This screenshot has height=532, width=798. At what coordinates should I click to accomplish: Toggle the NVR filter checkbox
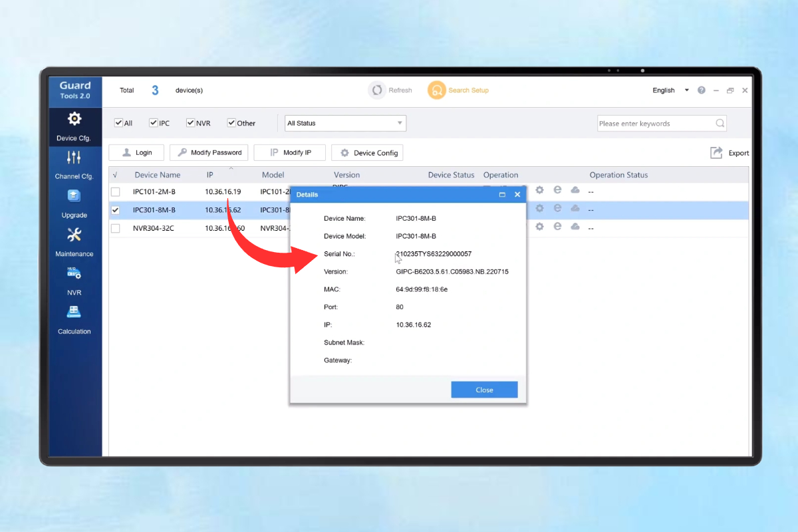tap(190, 123)
